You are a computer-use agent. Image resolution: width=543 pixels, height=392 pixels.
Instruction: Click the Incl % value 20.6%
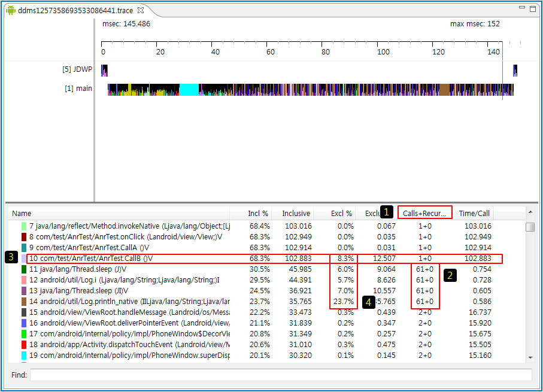(259, 344)
